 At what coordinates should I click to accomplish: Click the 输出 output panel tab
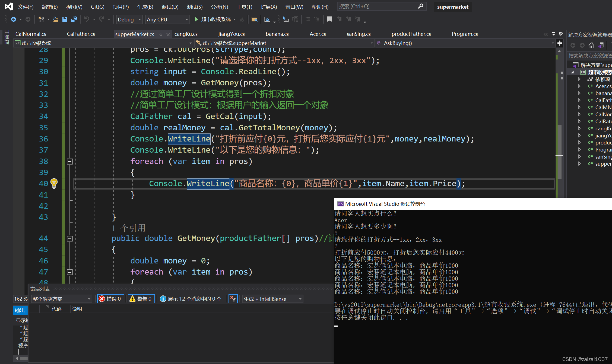coord(20,310)
